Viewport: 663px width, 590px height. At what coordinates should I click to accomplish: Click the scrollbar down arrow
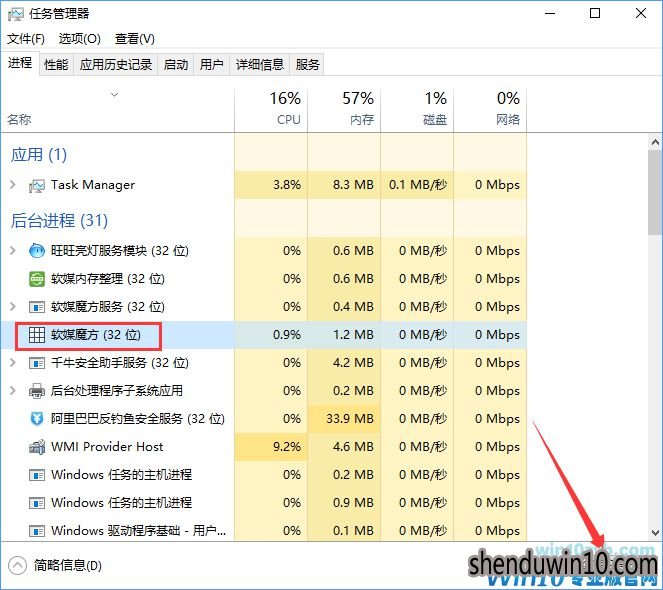click(655, 532)
